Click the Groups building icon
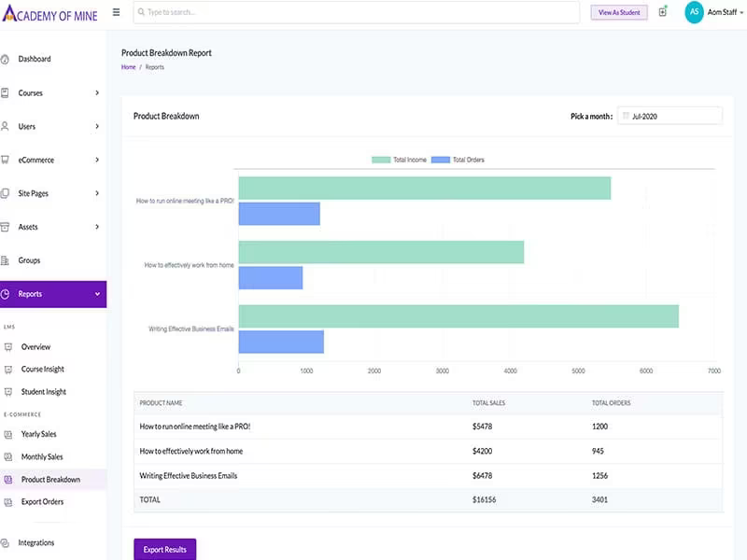This screenshot has width=747, height=560. [x=5, y=260]
